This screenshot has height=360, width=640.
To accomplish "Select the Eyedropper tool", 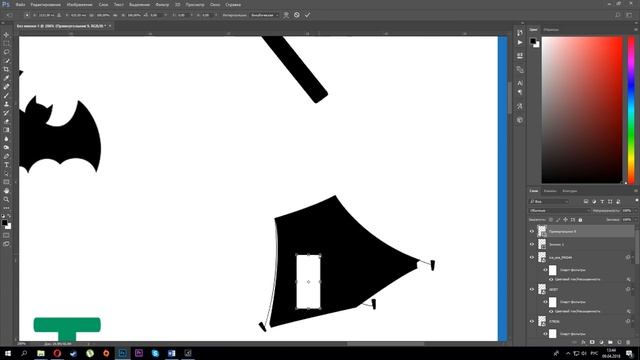I will [x=6, y=78].
